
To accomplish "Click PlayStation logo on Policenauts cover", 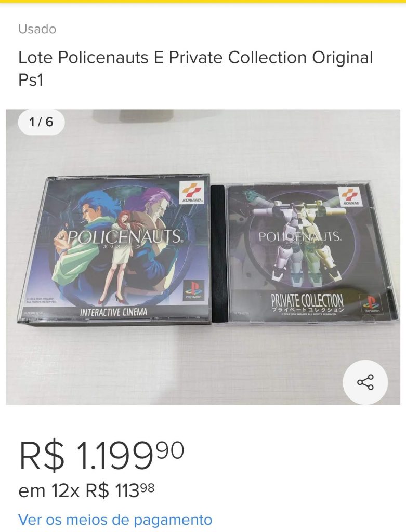I will (193, 290).
